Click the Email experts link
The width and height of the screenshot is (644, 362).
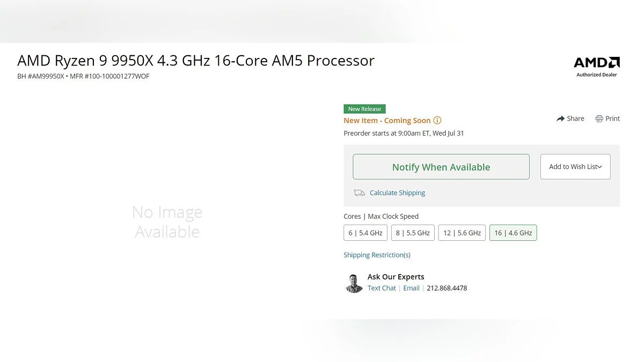[411, 289]
